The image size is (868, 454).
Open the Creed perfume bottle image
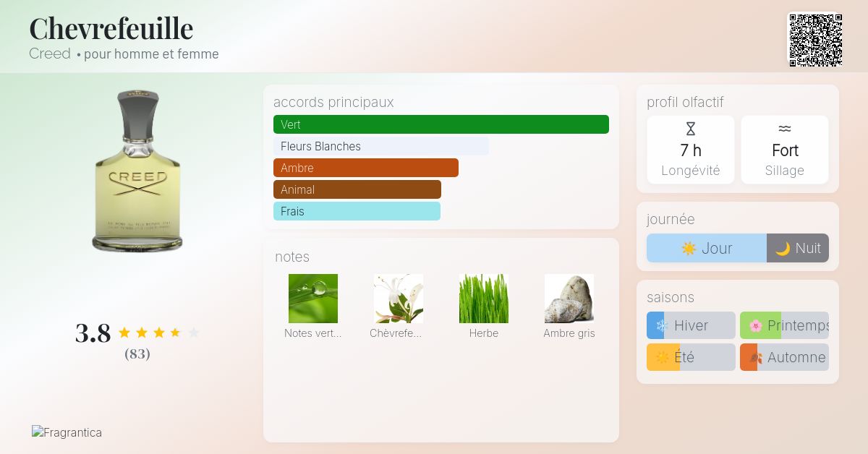click(x=137, y=171)
